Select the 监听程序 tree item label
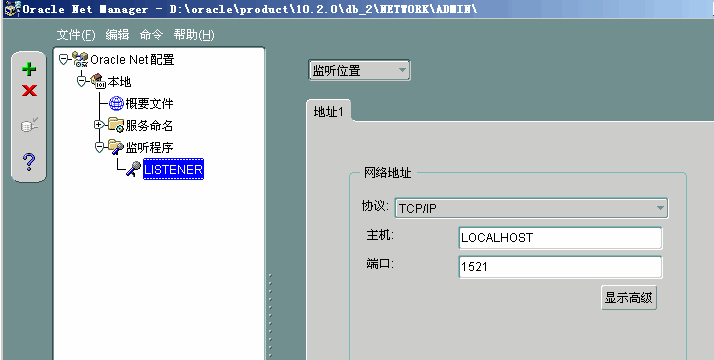 pyautogui.click(x=149, y=147)
